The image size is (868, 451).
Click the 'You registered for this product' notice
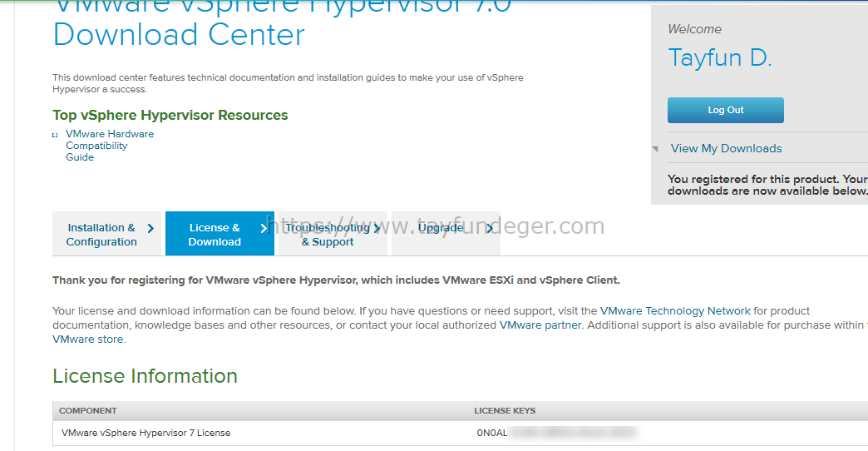767,185
